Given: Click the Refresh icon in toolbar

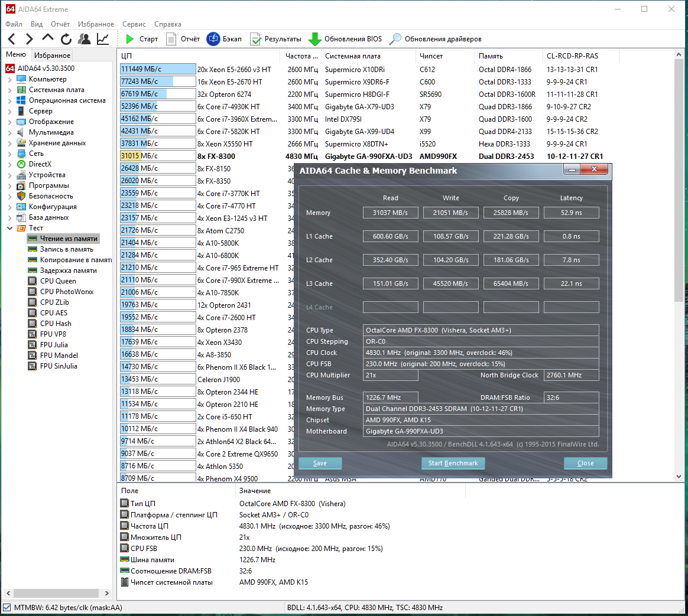Looking at the screenshot, I should point(66,39).
